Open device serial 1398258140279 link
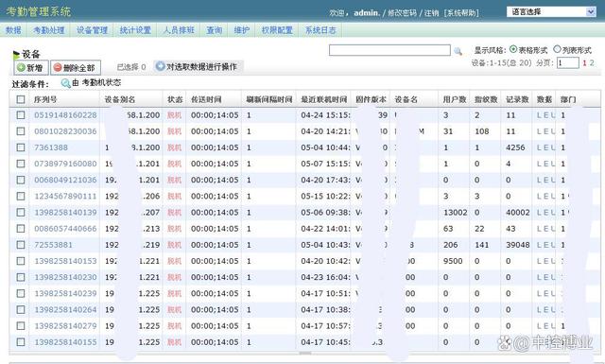Viewport: 605px width, 364px height. point(65,326)
